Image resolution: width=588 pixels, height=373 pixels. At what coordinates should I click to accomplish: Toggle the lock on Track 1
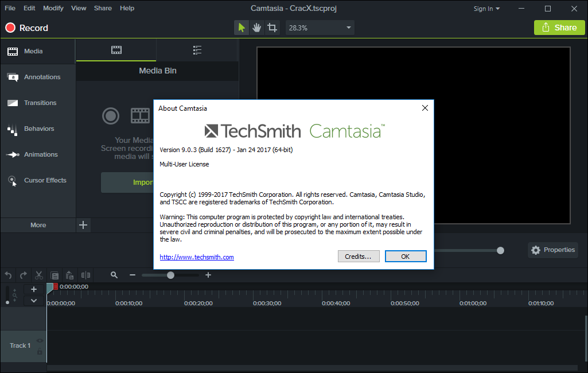pyautogui.click(x=40, y=352)
